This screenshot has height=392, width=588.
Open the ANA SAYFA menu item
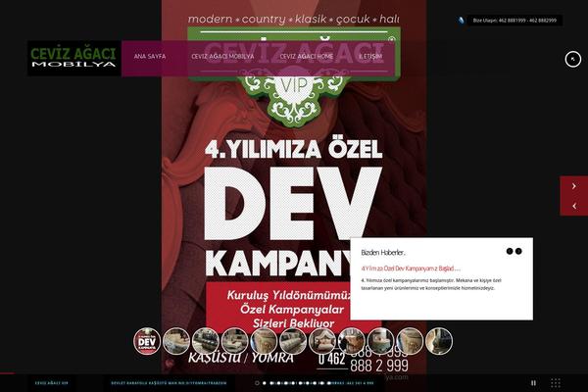coord(150,56)
